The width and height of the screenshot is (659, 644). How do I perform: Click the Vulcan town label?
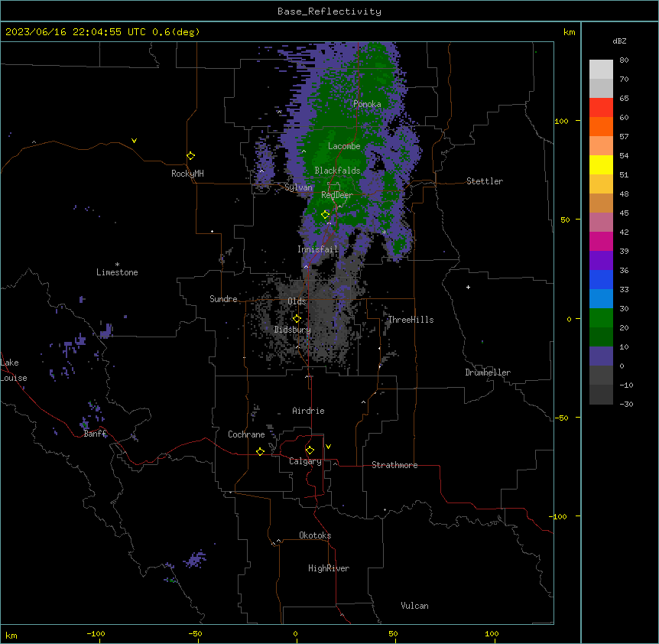(x=414, y=606)
